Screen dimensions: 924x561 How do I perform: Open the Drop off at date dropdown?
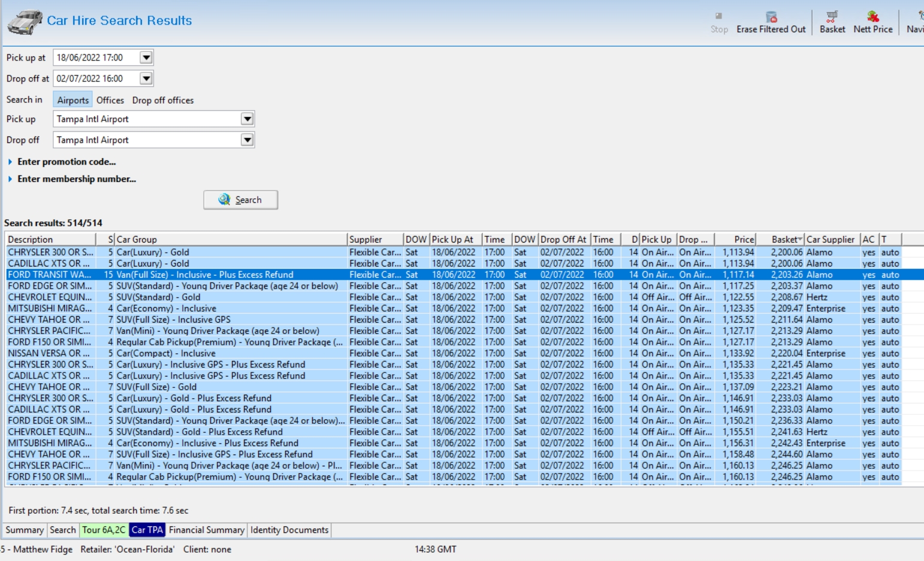click(x=146, y=78)
